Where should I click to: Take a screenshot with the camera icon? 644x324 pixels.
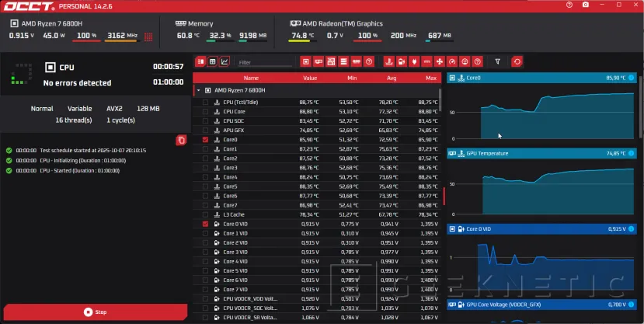pyautogui.click(x=586, y=5)
